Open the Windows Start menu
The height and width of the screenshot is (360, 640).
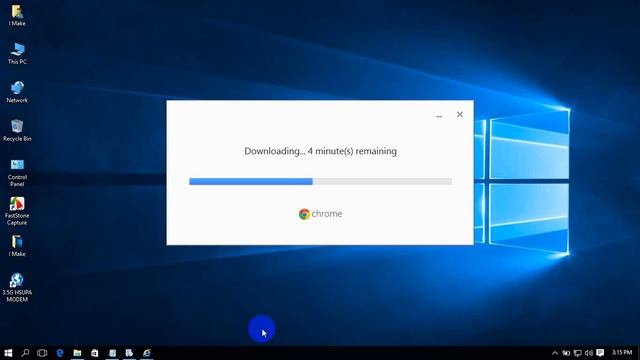8,353
